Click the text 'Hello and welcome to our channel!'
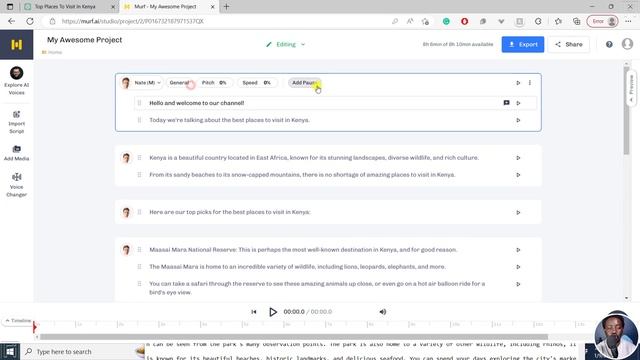Image resolution: width=640 pixels, height=360 pixels. pyautogui.click(x=197, y=103)
